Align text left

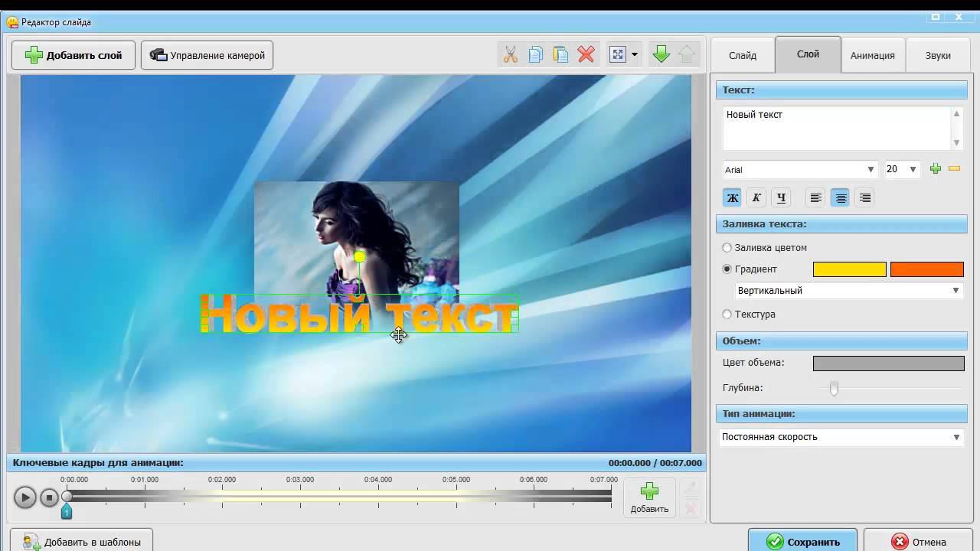point(816,197)
